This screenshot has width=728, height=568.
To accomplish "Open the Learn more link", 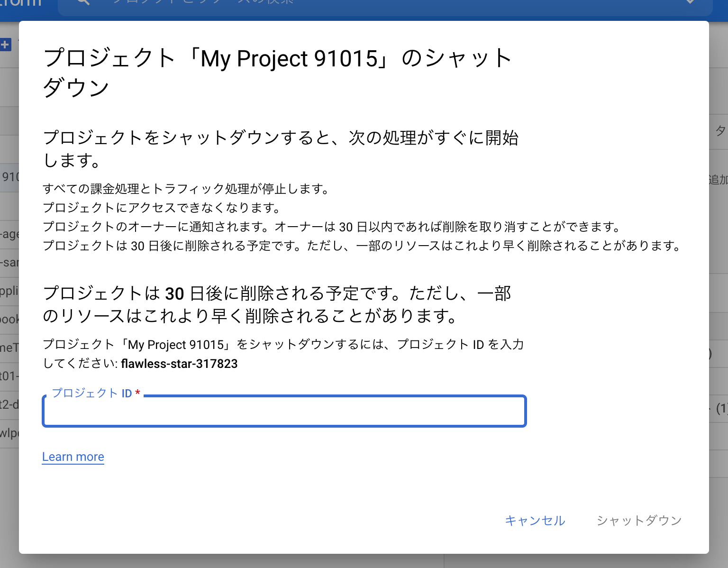I will [73, 457].
